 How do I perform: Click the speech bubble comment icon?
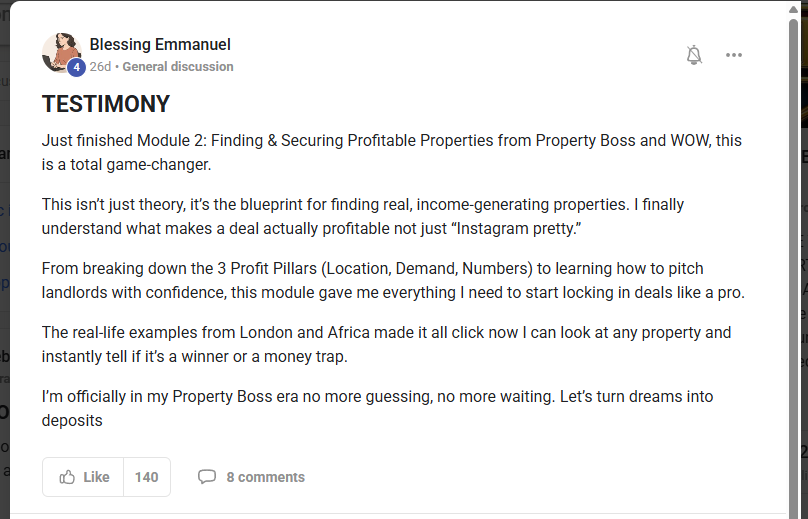click(x=207, y=477)
